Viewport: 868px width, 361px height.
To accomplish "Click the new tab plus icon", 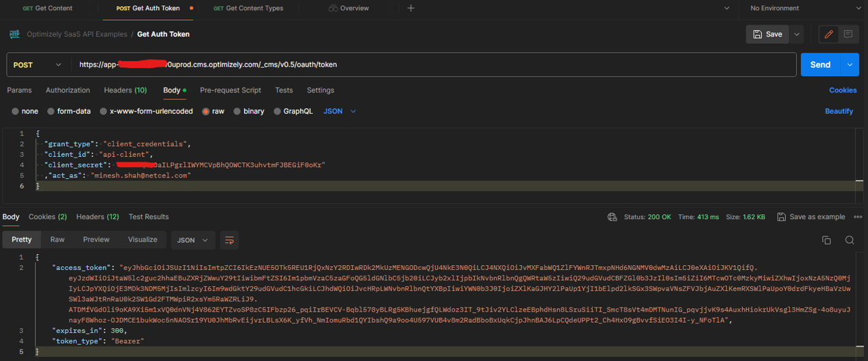I will coord(410,8).
